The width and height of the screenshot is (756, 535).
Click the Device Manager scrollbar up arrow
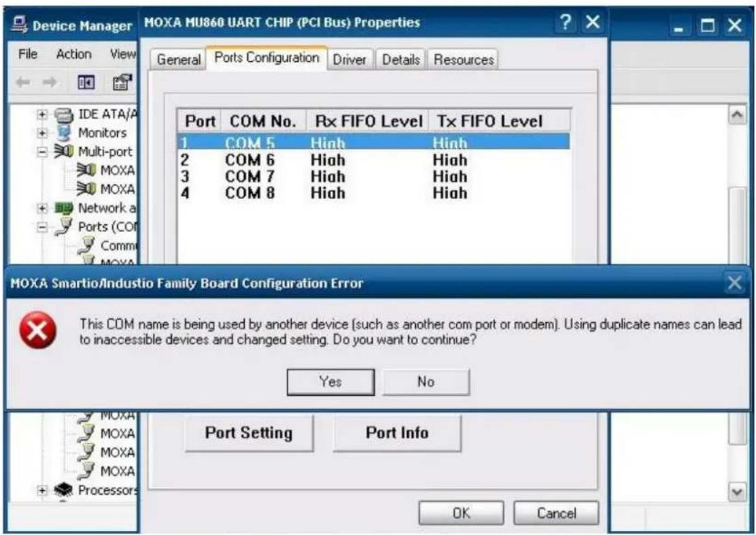(737, 115)
